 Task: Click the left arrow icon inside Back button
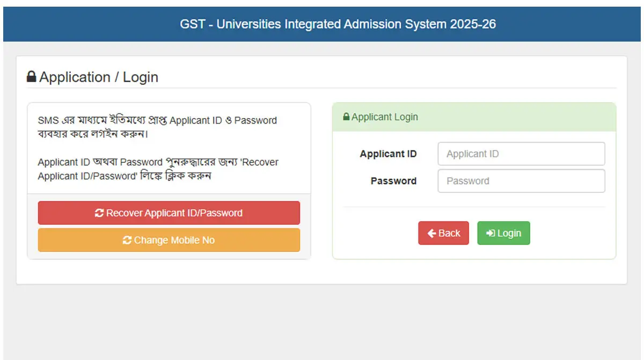click(x=433, y=233)
